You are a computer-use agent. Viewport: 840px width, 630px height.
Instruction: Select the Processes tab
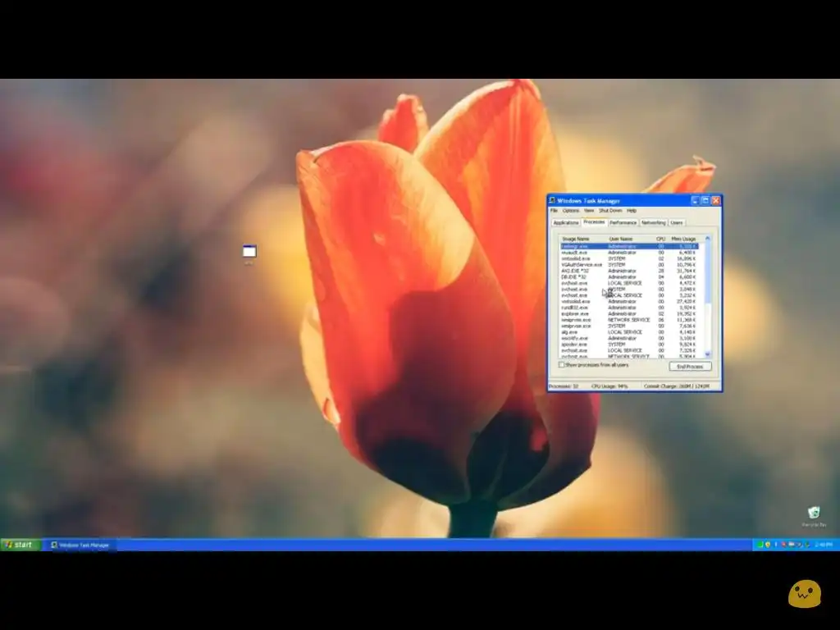(594, 221)
